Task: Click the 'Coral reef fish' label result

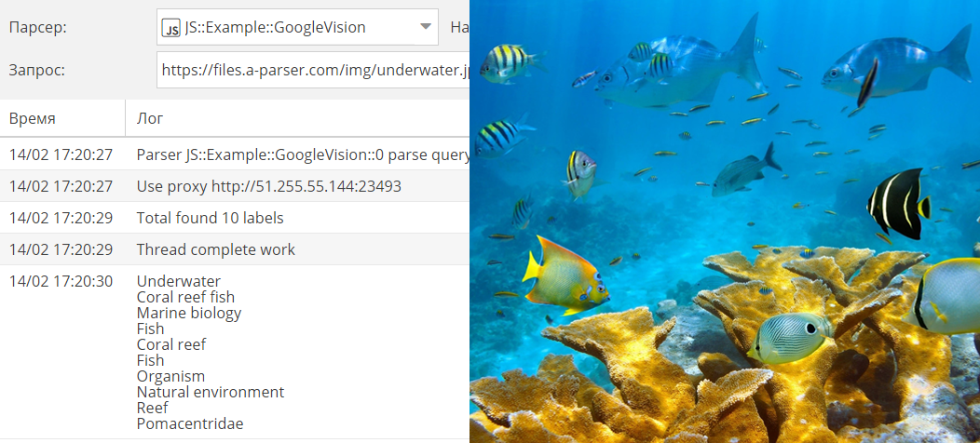Action: 185,297
